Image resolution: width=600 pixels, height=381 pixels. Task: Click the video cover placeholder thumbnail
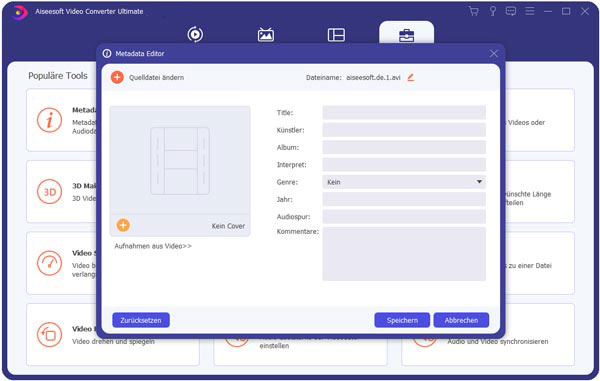pos(180,161)
